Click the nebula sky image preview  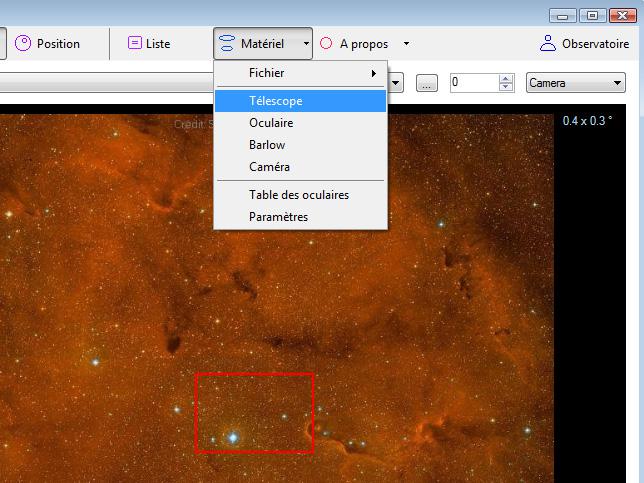277,299
